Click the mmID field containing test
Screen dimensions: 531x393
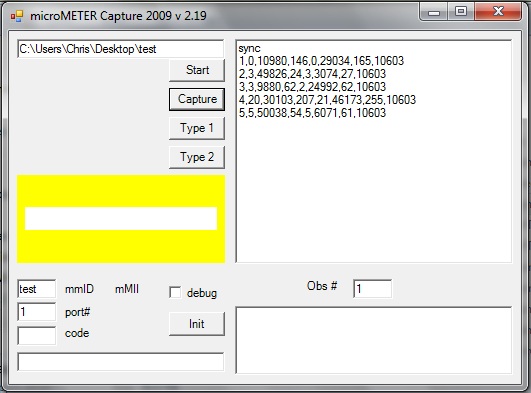tap(37, 289)
